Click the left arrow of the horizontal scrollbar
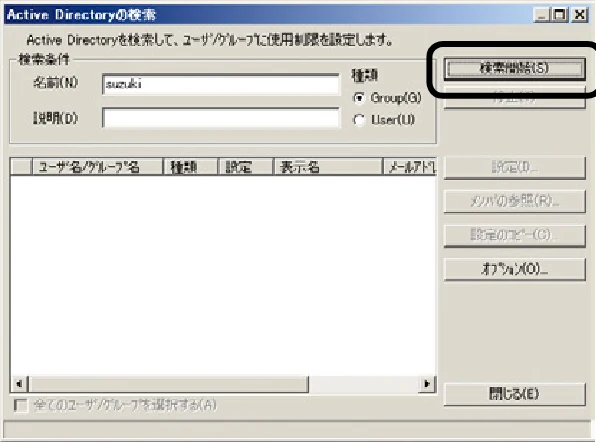Image resolution: width=596 pixels, height=442 pixels. point(19,384)
